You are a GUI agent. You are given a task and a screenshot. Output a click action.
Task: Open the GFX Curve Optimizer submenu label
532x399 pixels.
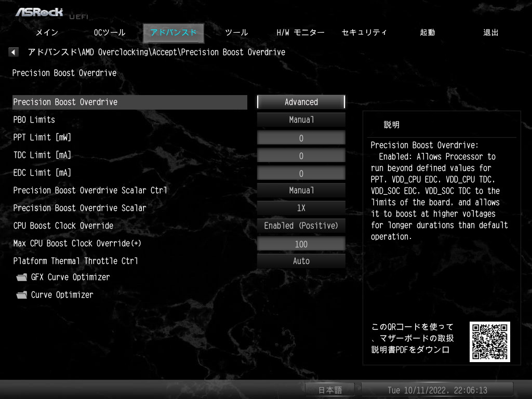71,277
